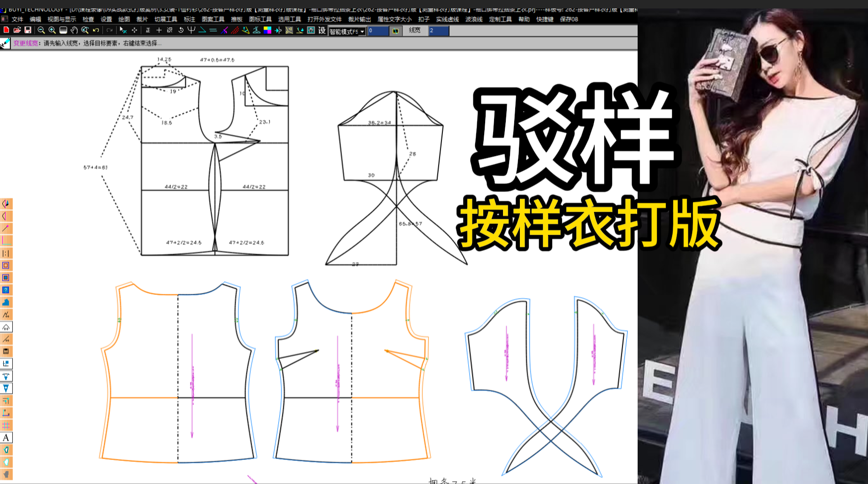The image size is (868, 484).
Task: Expand the 智能模式F5 dropdown
Action: click(x=362, y=31)
